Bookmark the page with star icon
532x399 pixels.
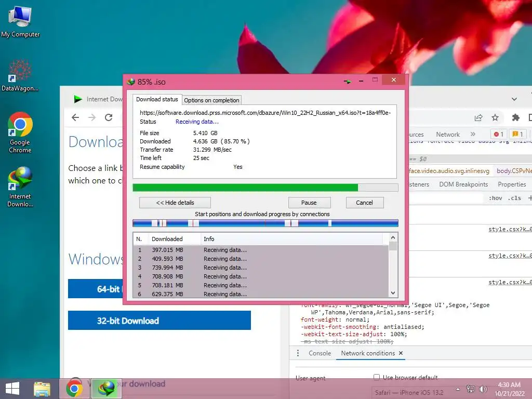point(495,117)
